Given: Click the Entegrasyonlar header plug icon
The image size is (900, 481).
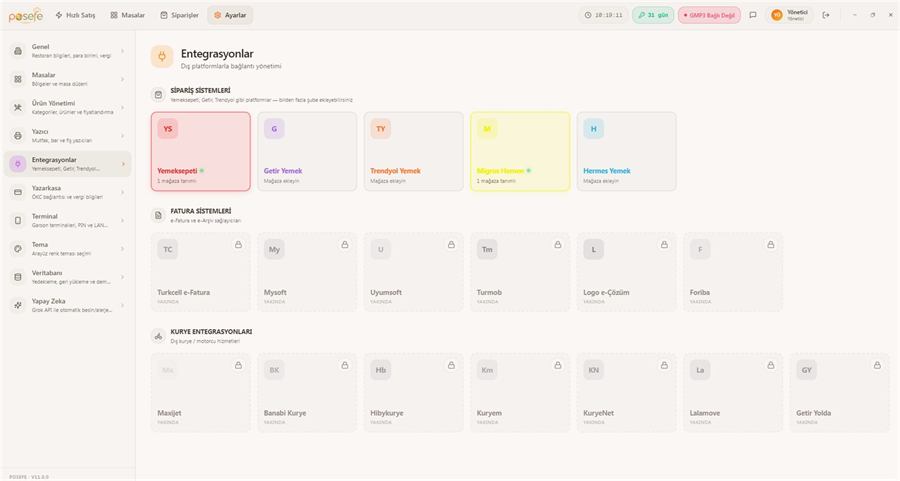Looking at the screenshot, I should point(162,57).
